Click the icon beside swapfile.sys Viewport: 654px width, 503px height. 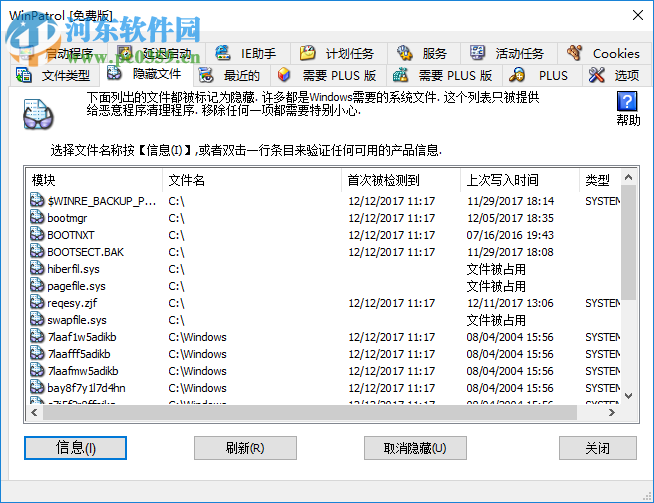point(37,319)
